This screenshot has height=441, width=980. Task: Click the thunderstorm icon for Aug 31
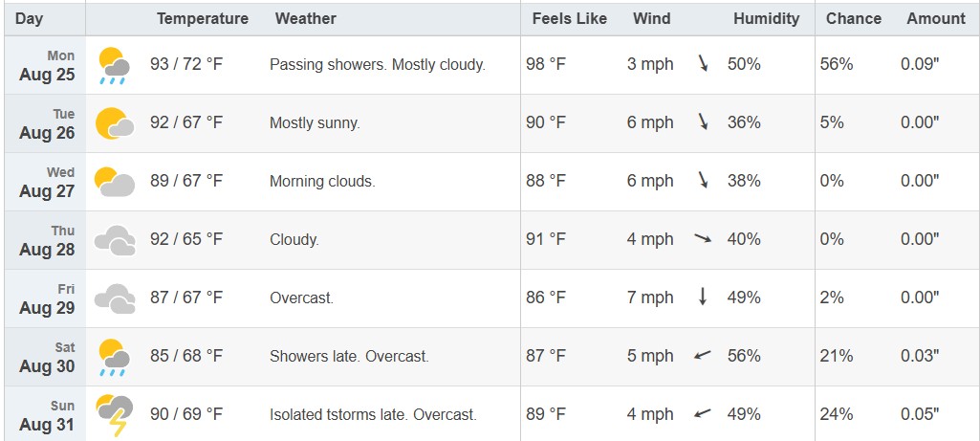tap(115, 415)
